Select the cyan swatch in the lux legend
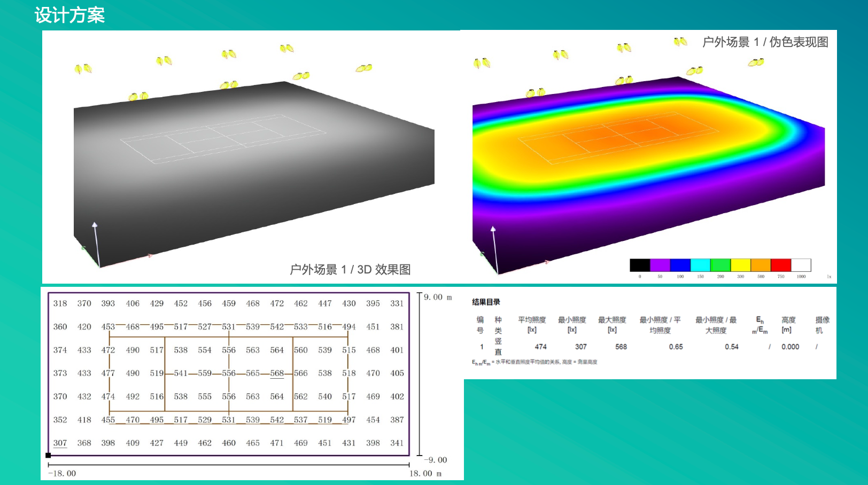The image size is (868, 485). (x=700, y=265)
